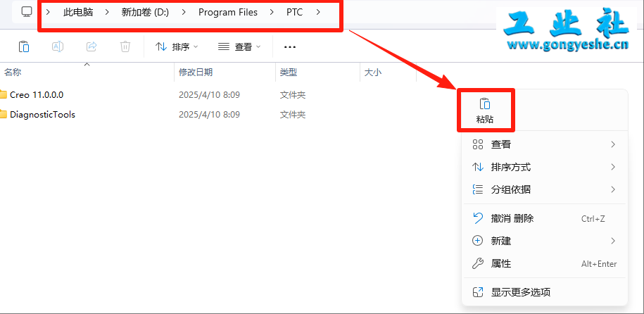Viewport: 644px width, 314px height.
Task: Click the Creo 11.0.0.0 folder icon
Action: click(4, 95)
